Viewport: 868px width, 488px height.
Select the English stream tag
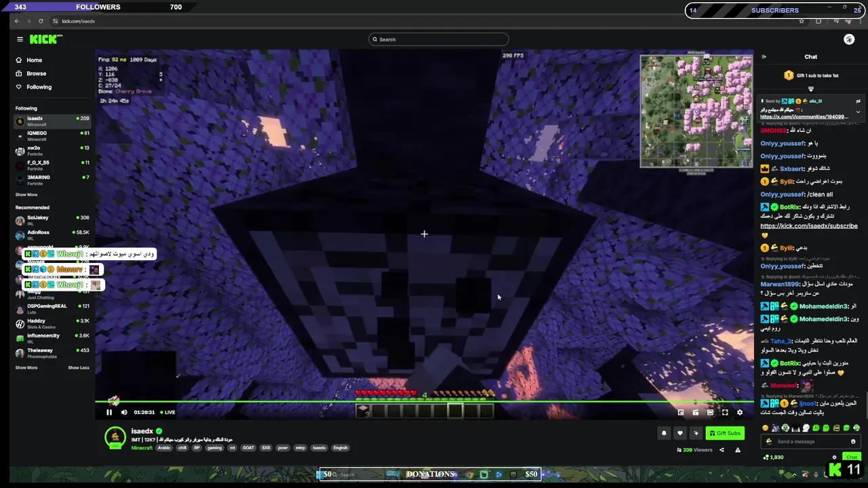[x=340, y=448]
